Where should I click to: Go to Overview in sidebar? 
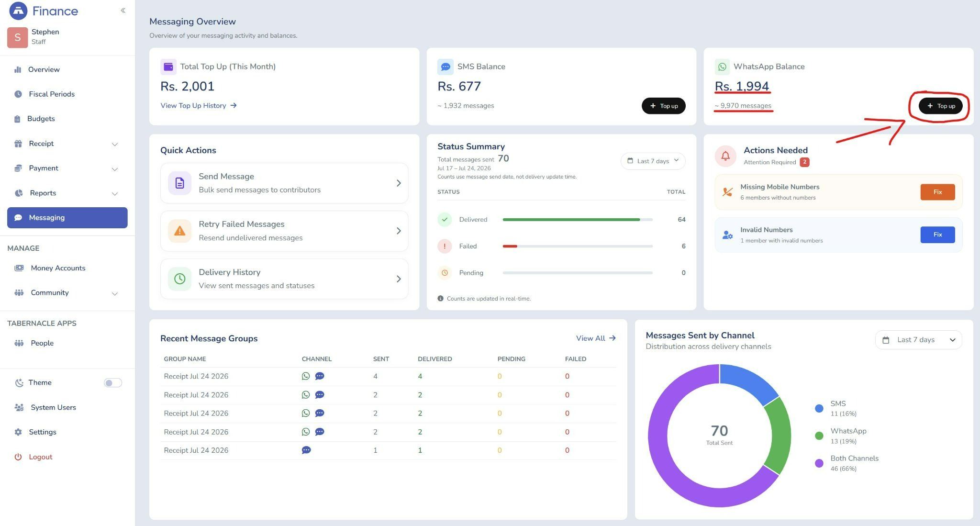[x=67, y=69]
